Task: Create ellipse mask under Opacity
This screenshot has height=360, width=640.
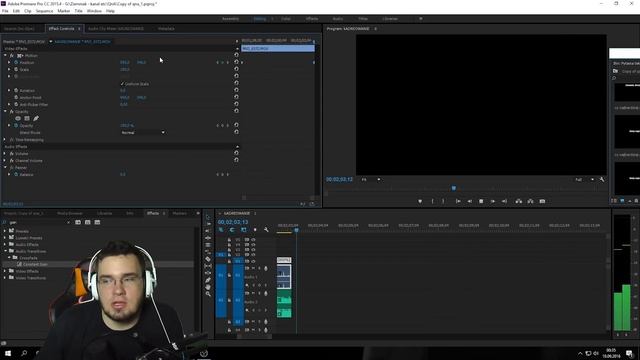Action: [18, 118]
